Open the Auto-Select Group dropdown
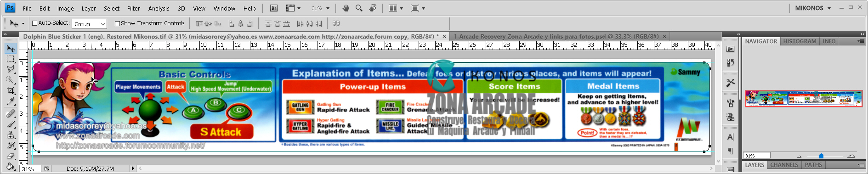The width and height of the screenshot is (868, 174). pyautogui.click(x=90, y=24)
